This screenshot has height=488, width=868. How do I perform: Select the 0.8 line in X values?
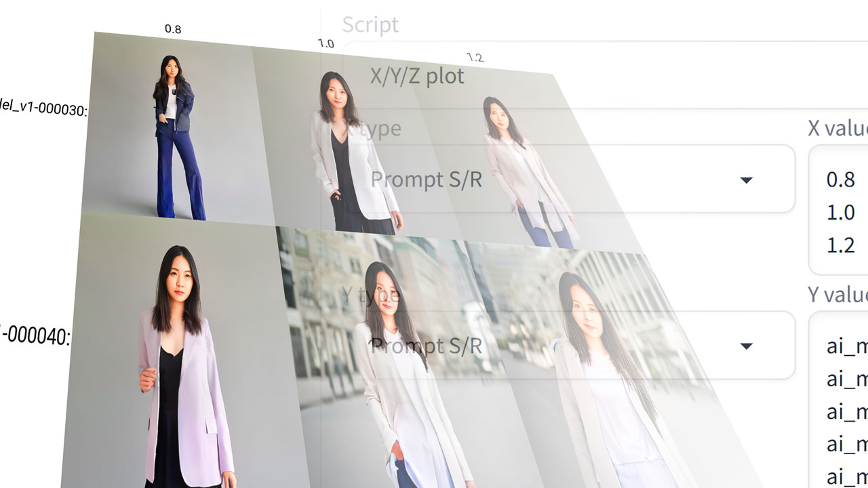(841, 180)
